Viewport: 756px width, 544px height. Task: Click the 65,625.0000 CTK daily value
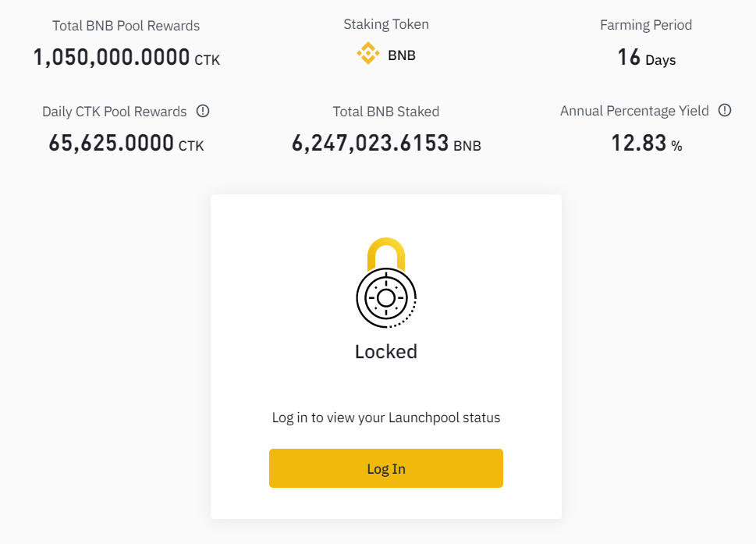tap(126, 143)
